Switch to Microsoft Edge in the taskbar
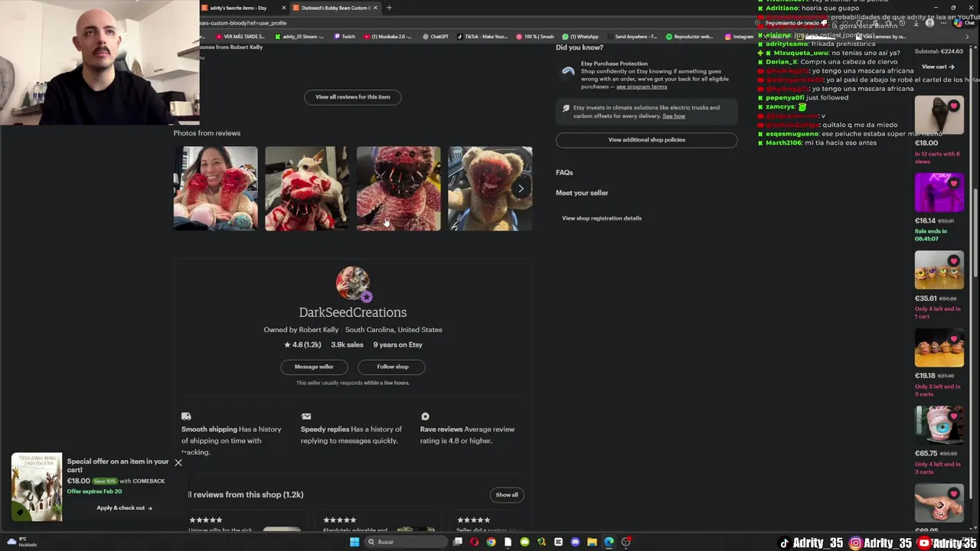The height and width of the screenshot is (551, 980). point(609,542)
